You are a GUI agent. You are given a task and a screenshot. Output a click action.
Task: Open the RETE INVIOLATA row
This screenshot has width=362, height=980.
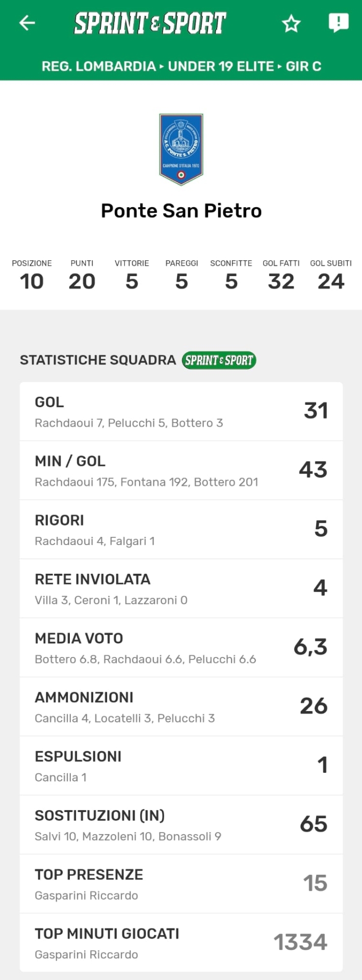[181, 589]
